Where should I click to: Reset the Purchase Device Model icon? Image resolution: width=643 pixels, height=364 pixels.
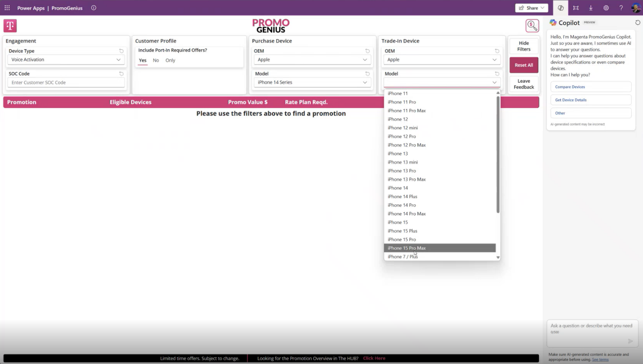pos(367,74)
